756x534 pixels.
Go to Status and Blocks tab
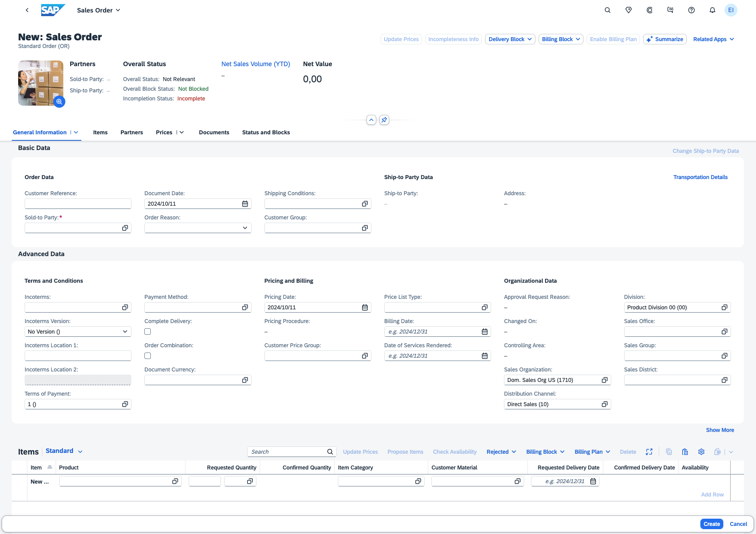[x=266, y=132]
